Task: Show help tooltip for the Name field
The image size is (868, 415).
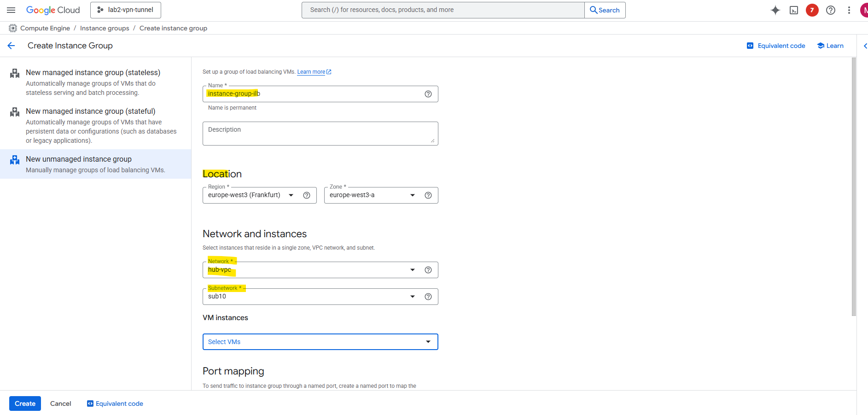Action: 428,94
